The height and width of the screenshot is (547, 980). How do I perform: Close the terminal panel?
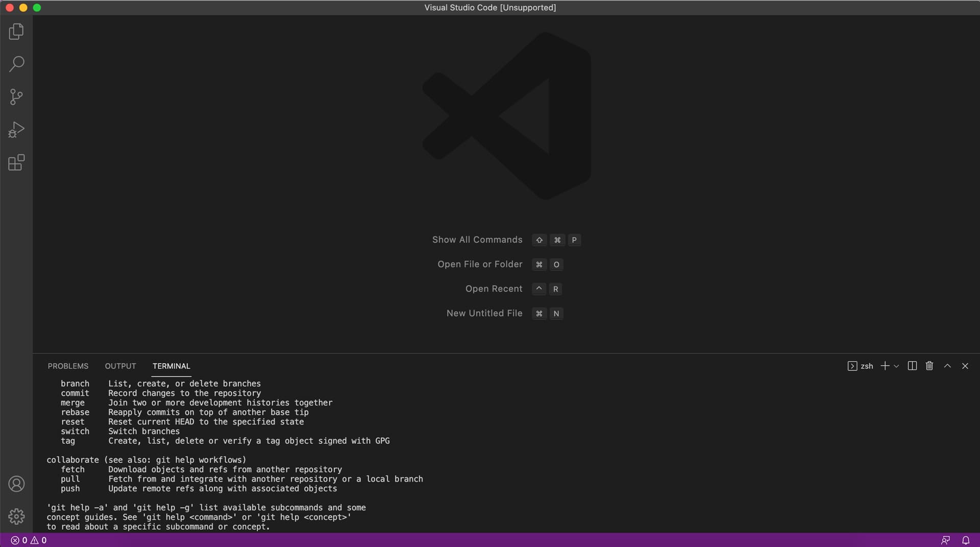pos(965,366)
